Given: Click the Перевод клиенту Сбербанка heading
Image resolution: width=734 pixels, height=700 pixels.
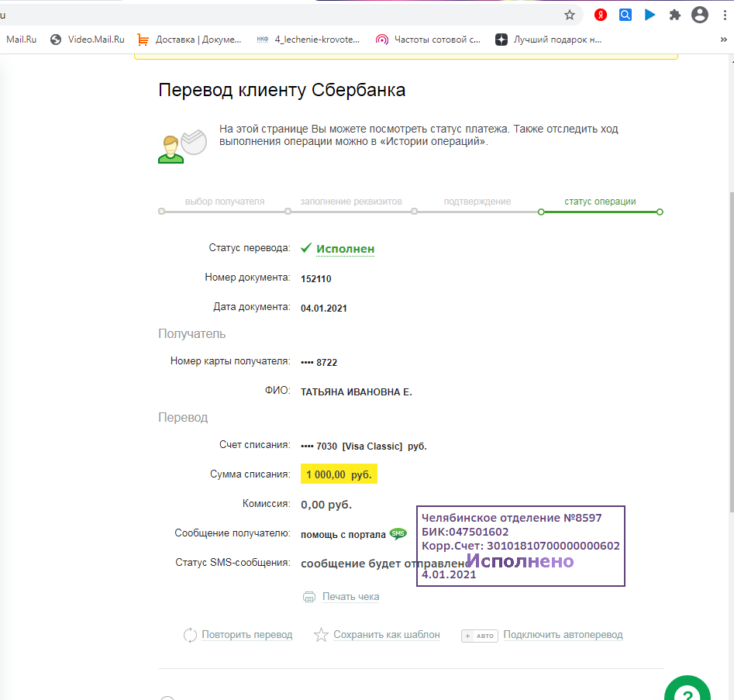Looking at the screenshot, I should click(282, 91).
